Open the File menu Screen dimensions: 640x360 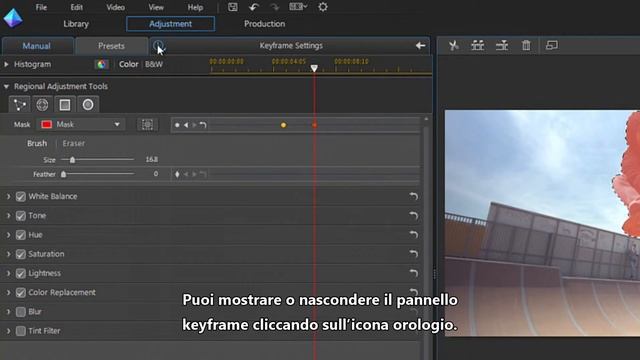pos(41,7)
